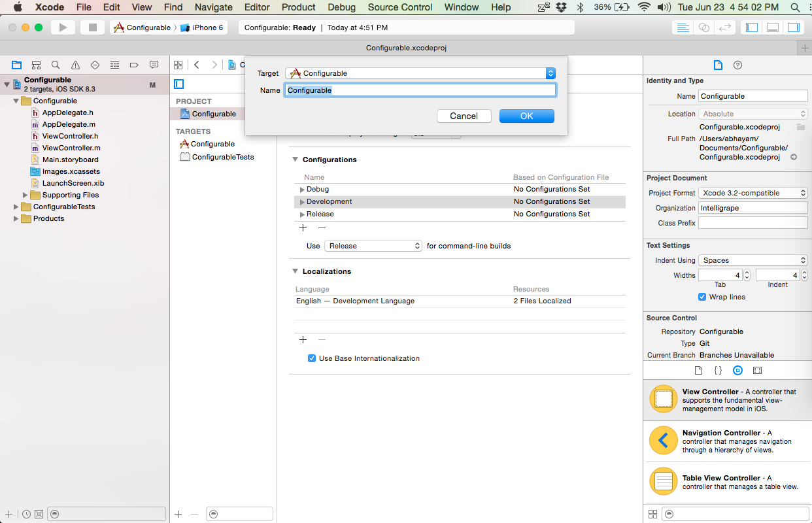Viewport: 812px width, 523px height.
Task: Open Main.storyboard in the navigator
Action: click(71, 160)
